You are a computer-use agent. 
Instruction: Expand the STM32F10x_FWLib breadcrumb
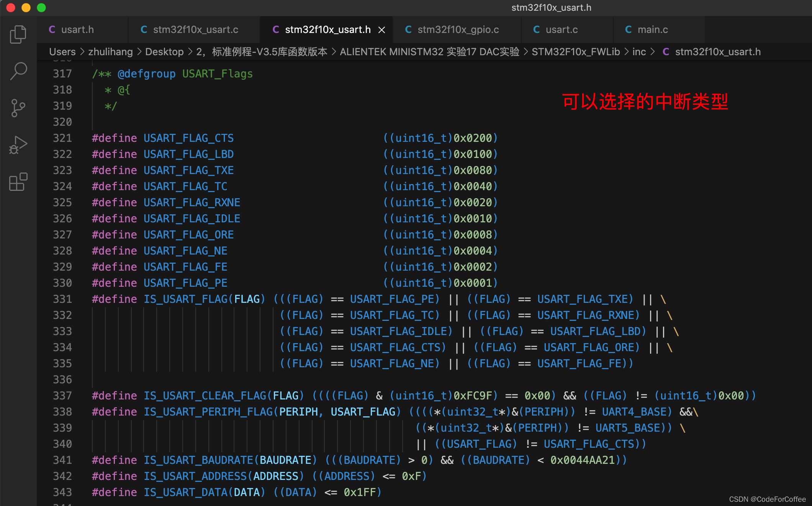click(x=575, y=52)
